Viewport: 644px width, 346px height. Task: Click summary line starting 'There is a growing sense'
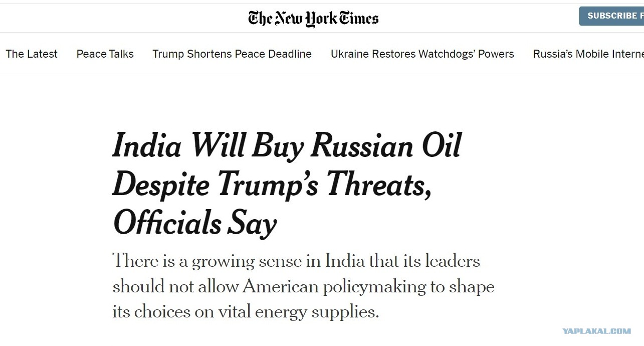pos(296,261)
